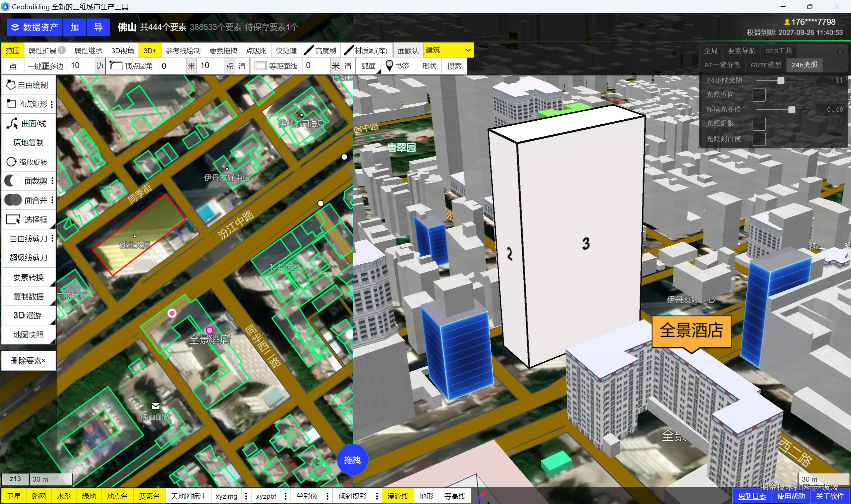851x504 pixels.
Task: Click the polygon sides input field
Action: coord(80,65)
